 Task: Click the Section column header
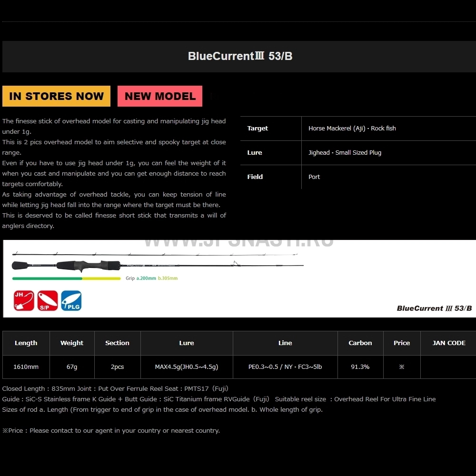pos(118,343)
